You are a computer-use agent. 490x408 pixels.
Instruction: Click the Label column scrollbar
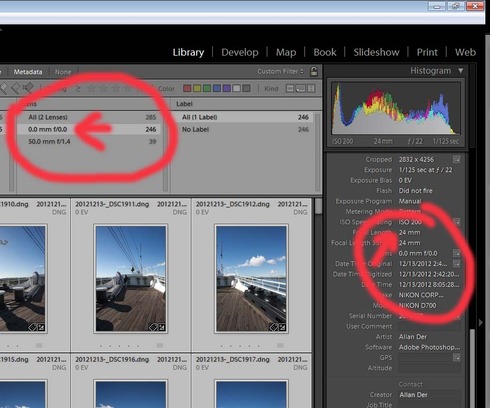pyautogui.click(x=317, y=152)
